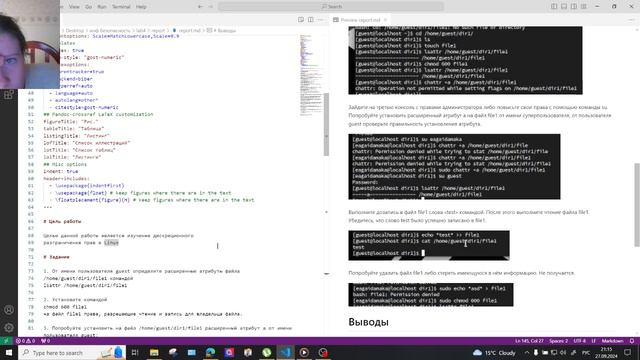Change end of line via LF status item
This screenshot has width=640, height=360.
pos(594,341)
